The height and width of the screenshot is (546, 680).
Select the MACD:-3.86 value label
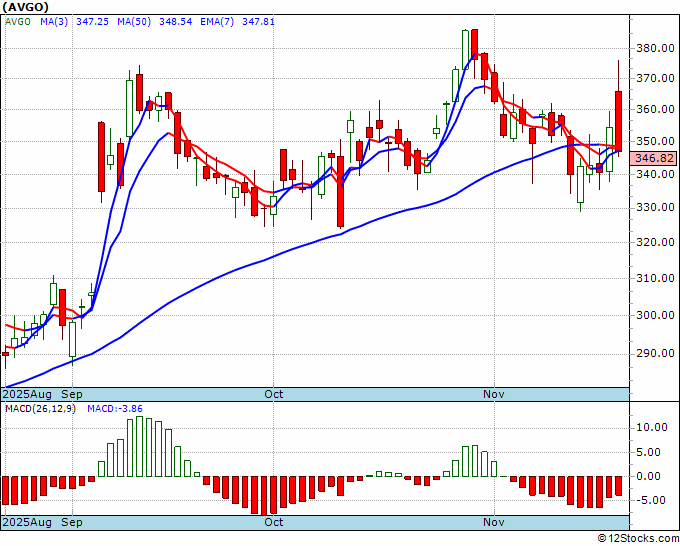coord(115,409)
